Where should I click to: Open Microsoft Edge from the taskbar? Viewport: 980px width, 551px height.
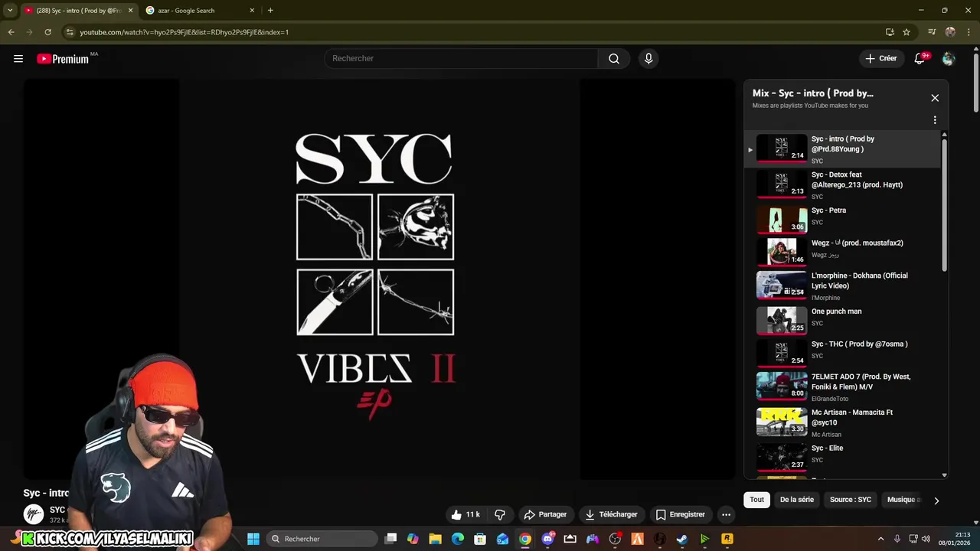[x=458, y=539]
